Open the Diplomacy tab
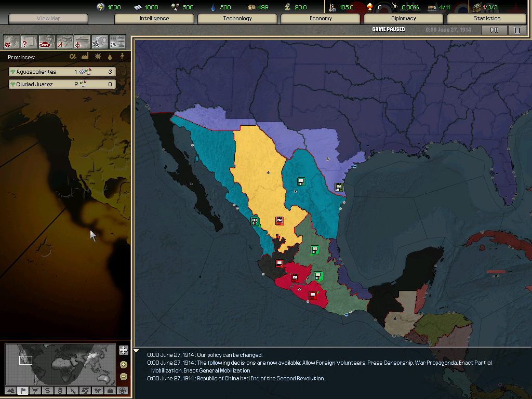Screen dimensions: 532x399 click(403, 18)
